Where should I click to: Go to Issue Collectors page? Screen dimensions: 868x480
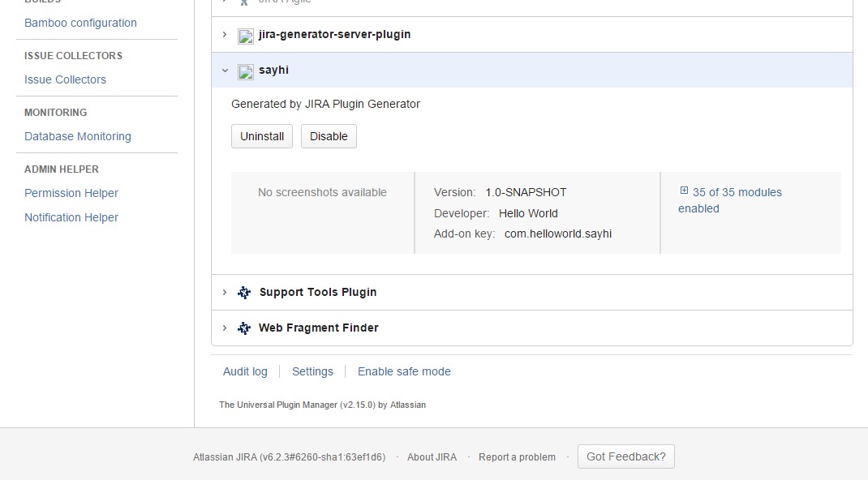click(x=65, y=79)
